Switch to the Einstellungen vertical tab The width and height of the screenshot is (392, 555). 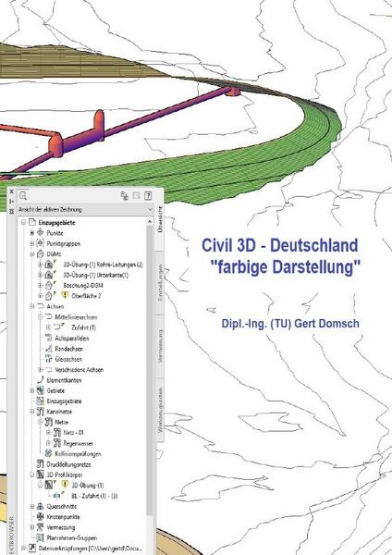pyautogui.click(x=160, y=282)
